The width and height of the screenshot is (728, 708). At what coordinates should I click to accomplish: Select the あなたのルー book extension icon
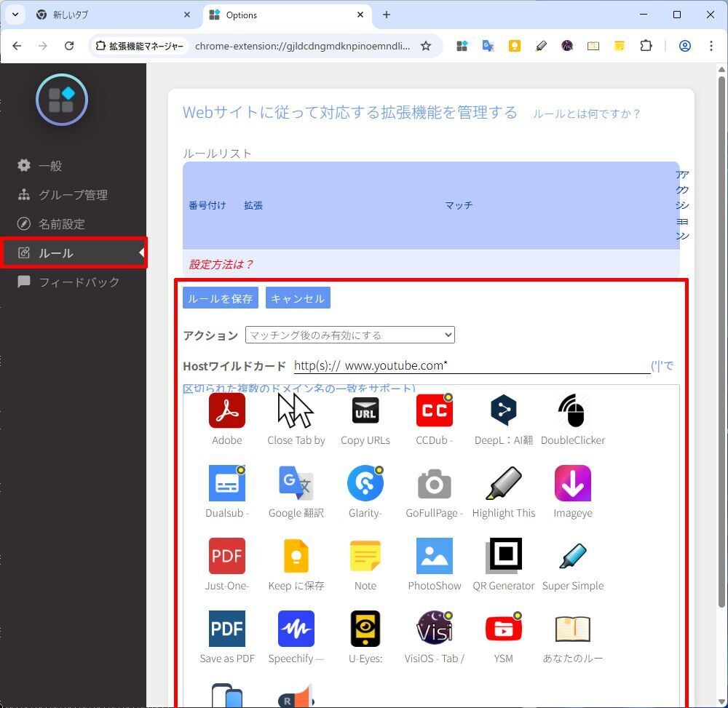point(572,629)
